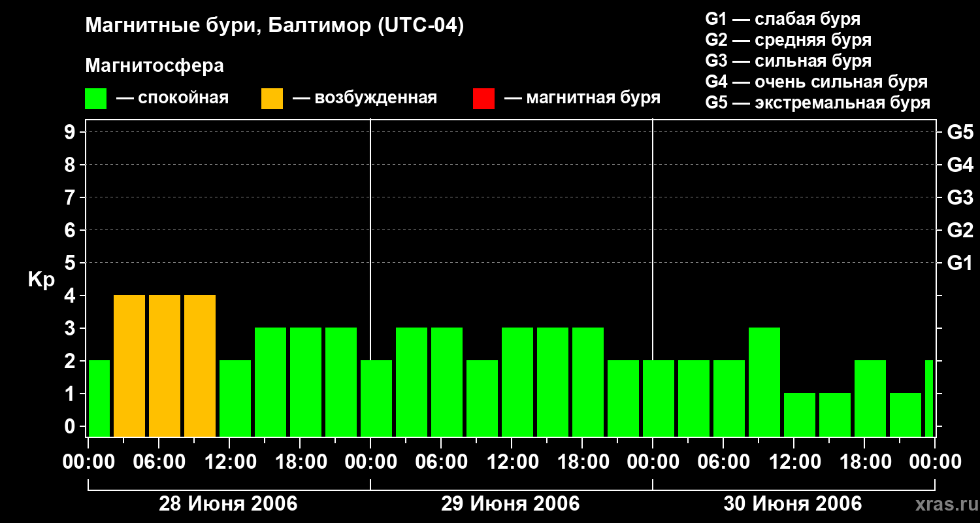Click the '12:00' time label above '28 Июня 2006'

tap(230, 462)
